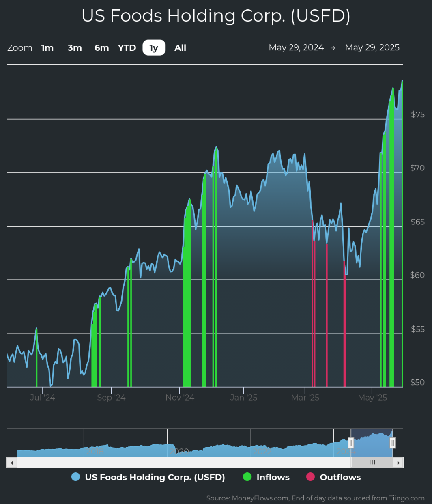Click the $50 axis label
The image size is (432, 504).
(x=418, y=382)
